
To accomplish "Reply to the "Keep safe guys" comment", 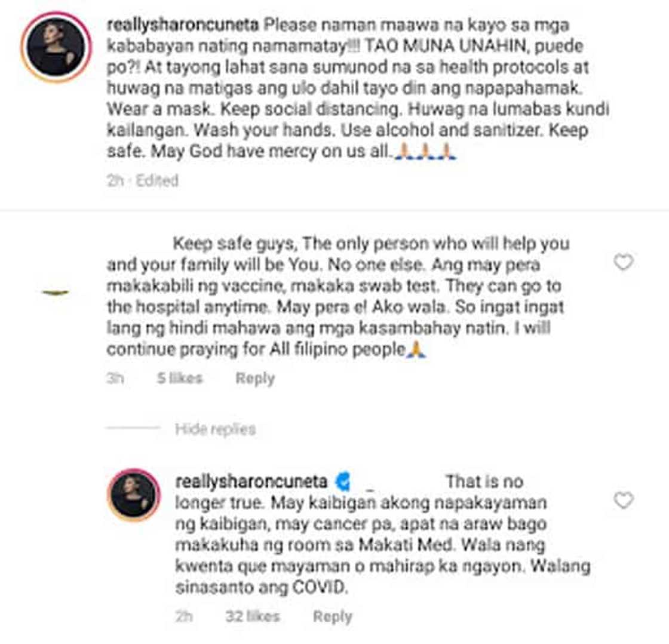I will pyautogui.click(x=255, y=378).
